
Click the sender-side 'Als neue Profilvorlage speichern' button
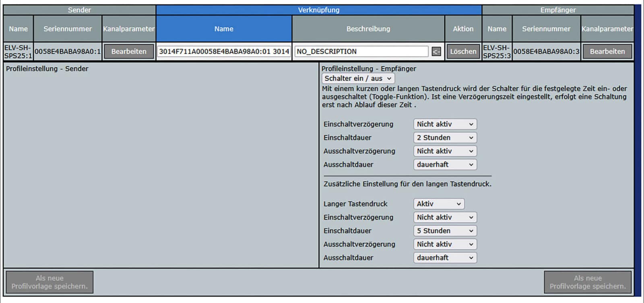tap(50, 282)
